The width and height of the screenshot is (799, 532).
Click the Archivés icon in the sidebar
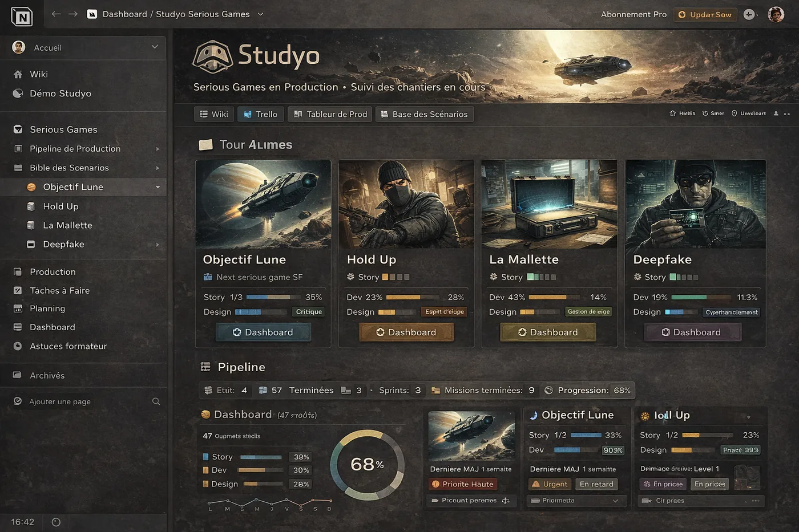coord(18,375)
